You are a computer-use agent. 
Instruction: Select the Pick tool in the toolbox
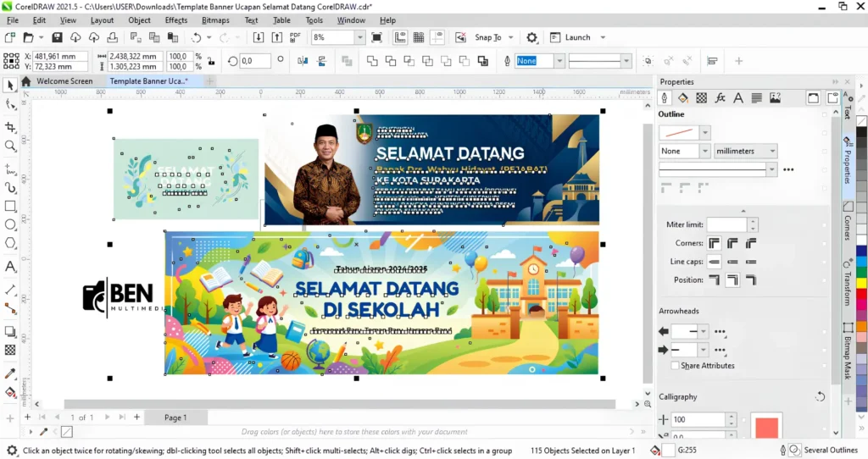point(10,86)
